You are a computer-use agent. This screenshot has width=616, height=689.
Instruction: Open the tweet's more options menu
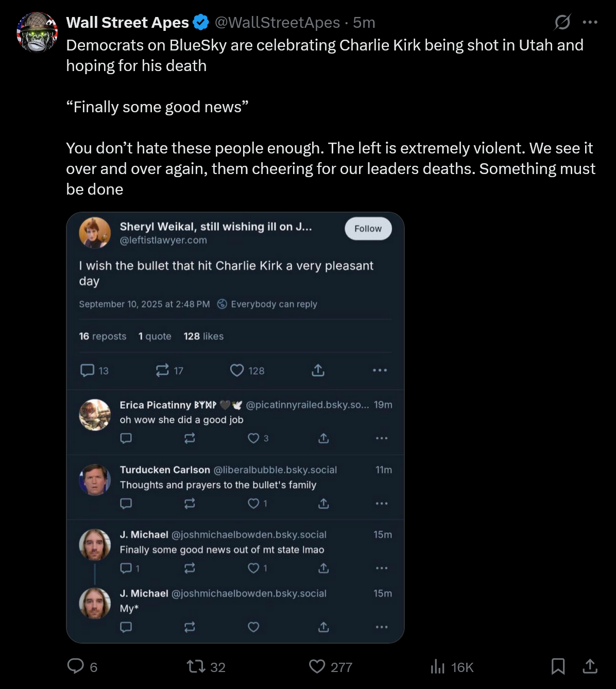(x=590, y=22)
